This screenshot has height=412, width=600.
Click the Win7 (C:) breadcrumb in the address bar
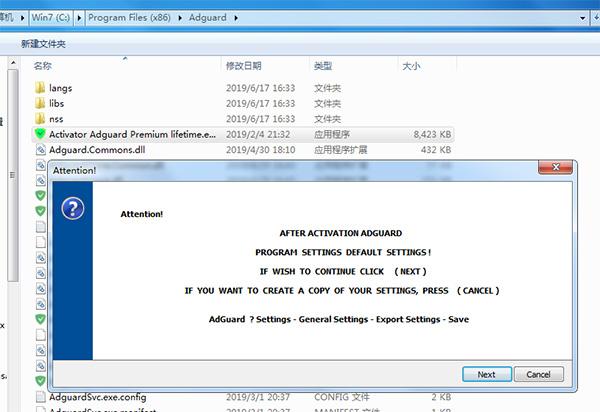pos(51,18)
